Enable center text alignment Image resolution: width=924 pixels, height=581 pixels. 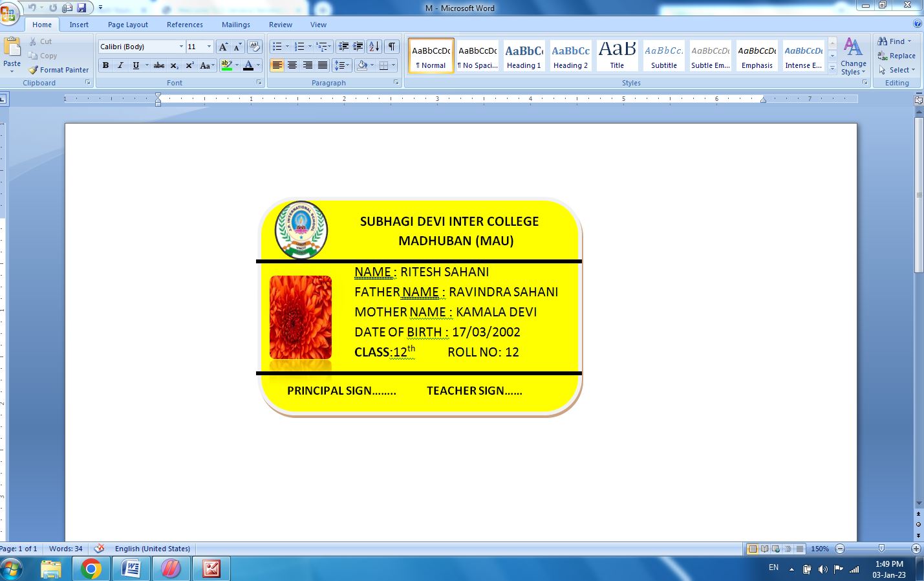292,65
